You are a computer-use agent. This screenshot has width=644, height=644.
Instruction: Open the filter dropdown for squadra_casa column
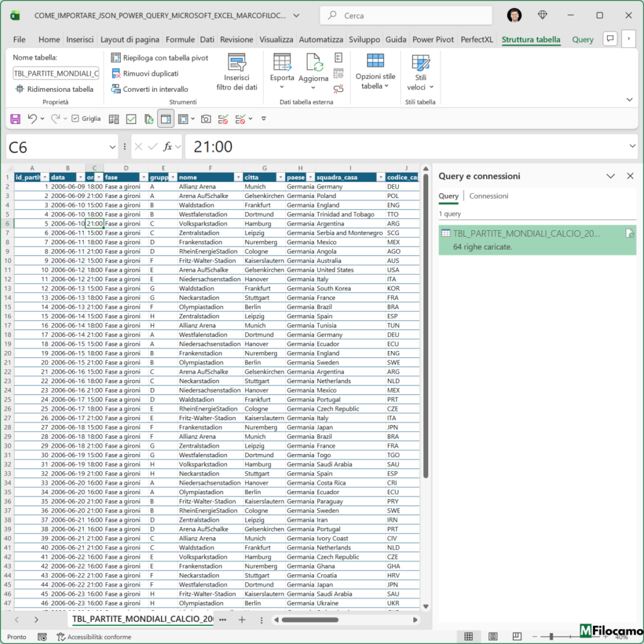[x=380, y=177]
